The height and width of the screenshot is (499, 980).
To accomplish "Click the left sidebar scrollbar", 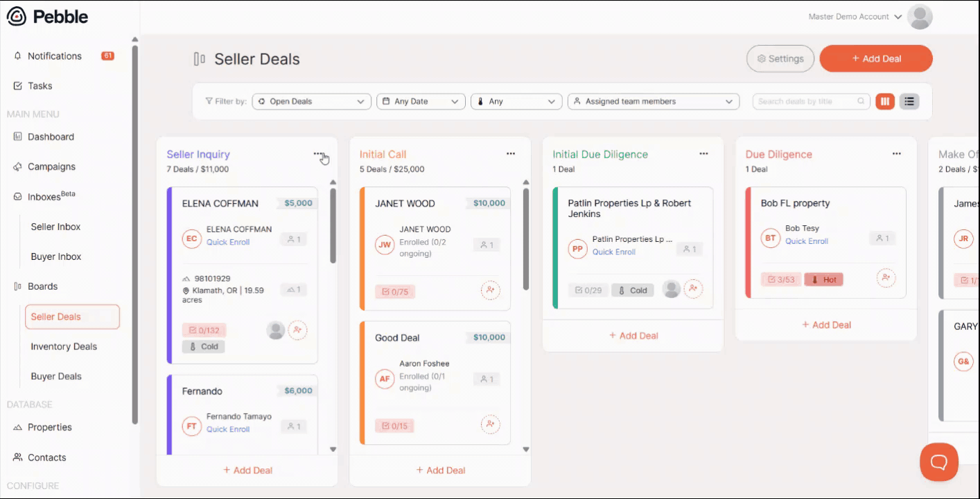I will [135, 234].
